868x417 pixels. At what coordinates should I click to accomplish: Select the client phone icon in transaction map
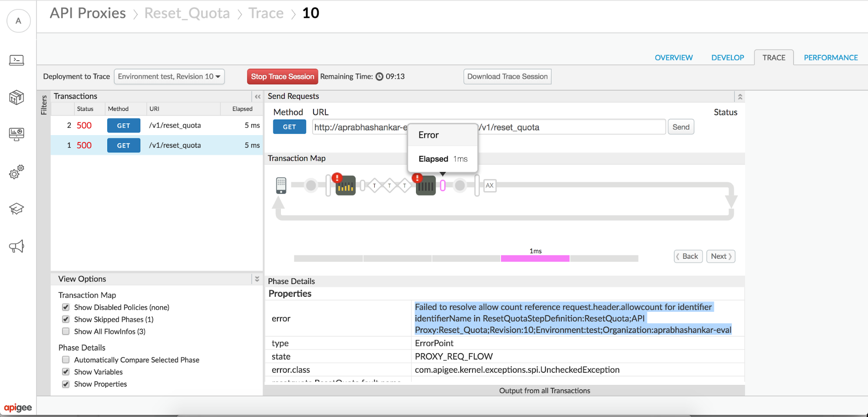click(281, 185)
